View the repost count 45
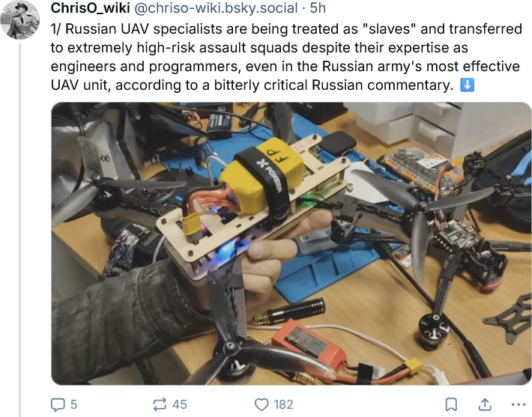This screenshot has width=532, height=417. pos(180,404)
